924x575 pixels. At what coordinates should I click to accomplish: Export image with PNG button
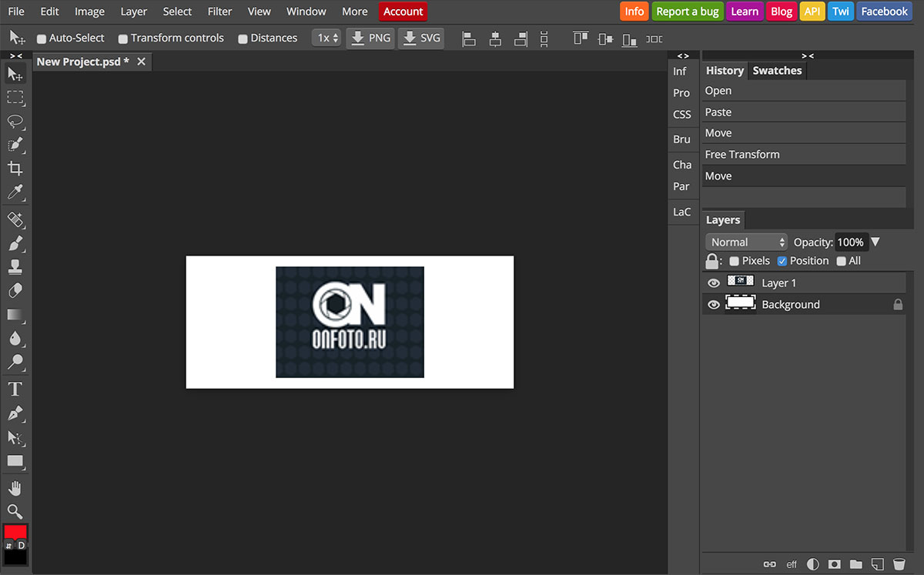pos(370,38)
